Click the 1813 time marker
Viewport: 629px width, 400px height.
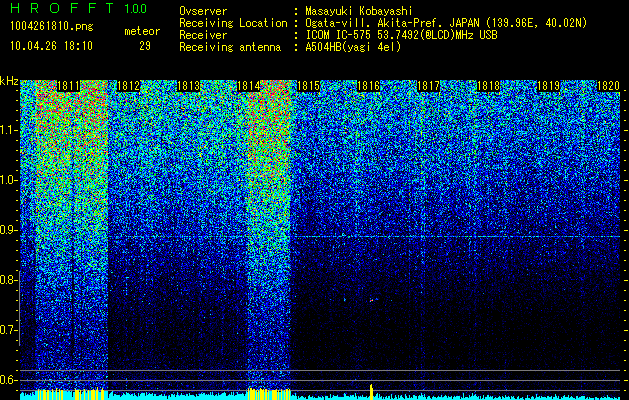click(189, 86)
